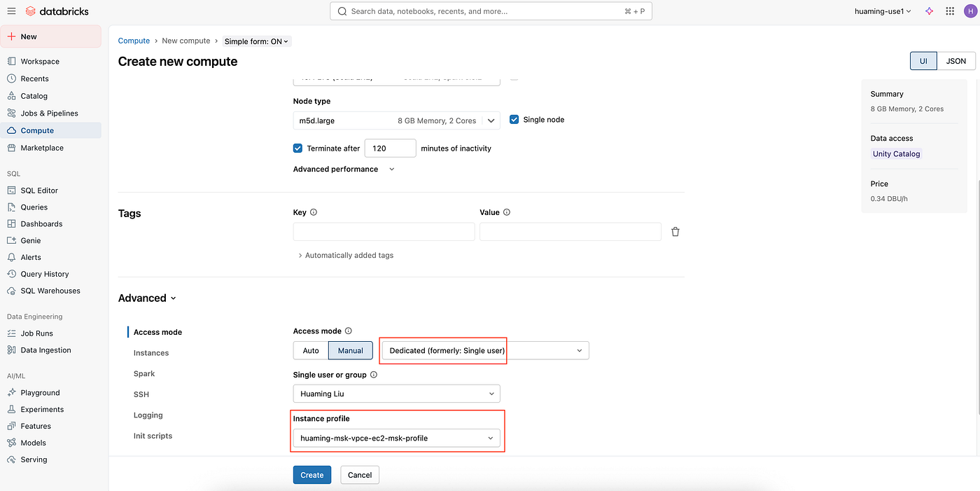Click the SQL Editor icon
The width and height of the screenshot is (980, 491).
11,191
